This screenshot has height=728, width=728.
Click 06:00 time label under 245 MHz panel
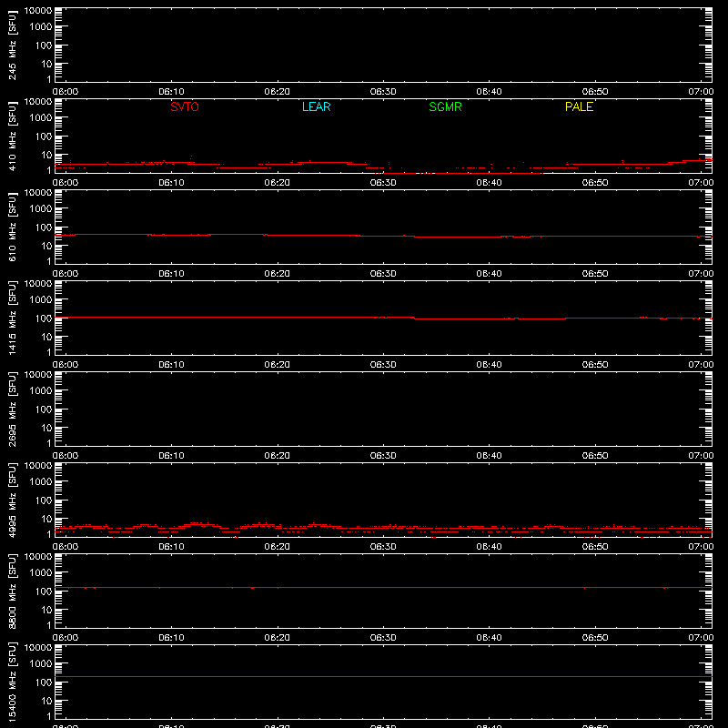tap(66, 92)
